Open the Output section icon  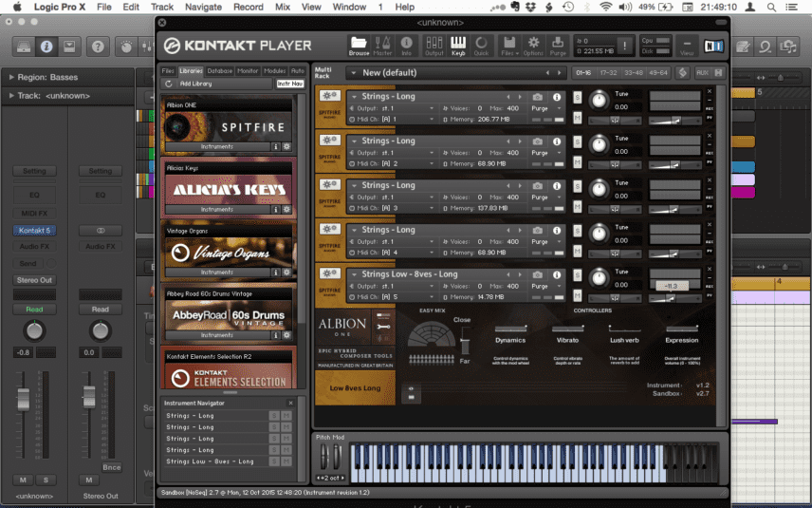[434, 46]
